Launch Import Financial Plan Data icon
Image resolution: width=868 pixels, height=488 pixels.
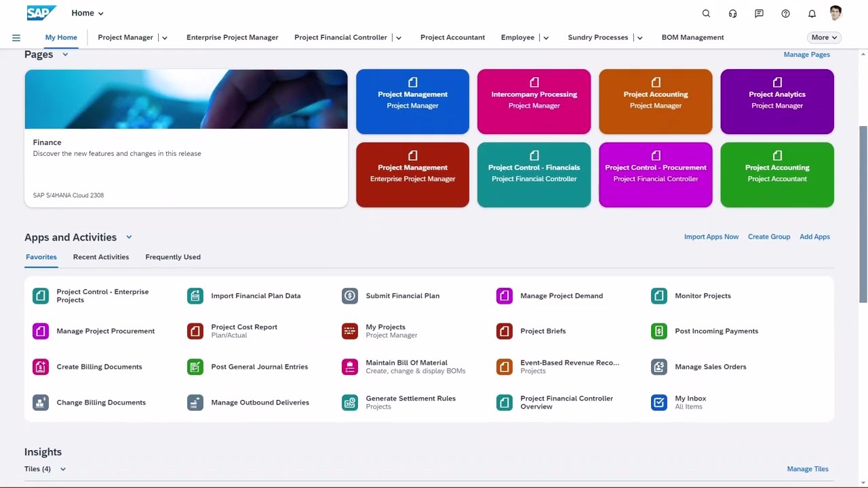pyautogui.click(x=195, y=296)
